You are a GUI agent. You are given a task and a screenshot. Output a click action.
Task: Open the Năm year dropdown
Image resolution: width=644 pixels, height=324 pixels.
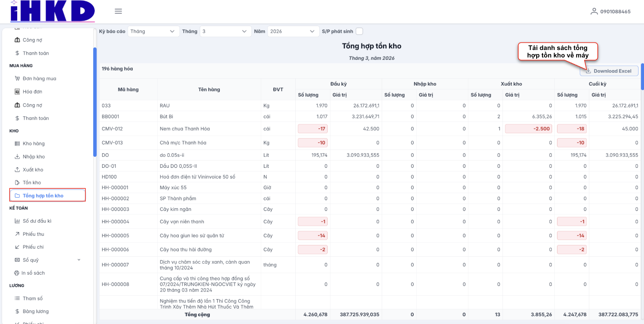point(293,31)
